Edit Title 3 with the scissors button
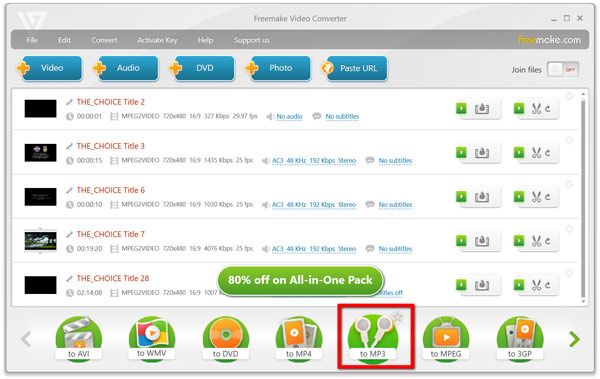Screen dimensions: 600x379 (x=536, y=153)
